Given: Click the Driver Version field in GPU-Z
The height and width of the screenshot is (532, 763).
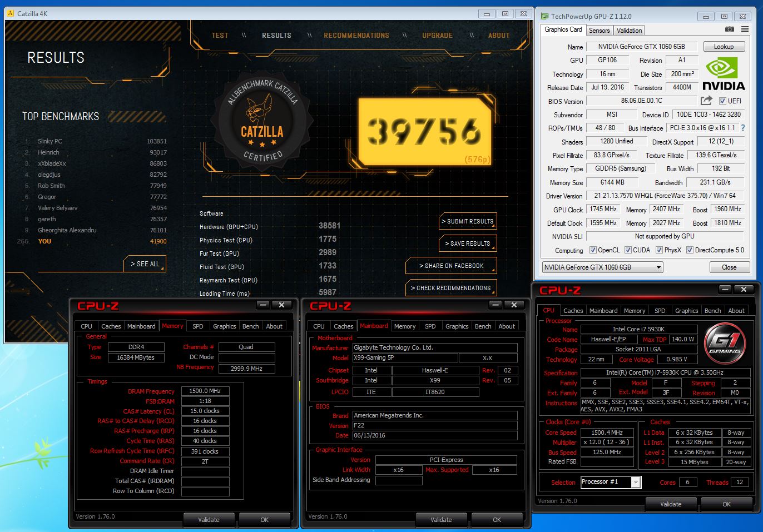Looking at the screenshot, I should point(665,196).
